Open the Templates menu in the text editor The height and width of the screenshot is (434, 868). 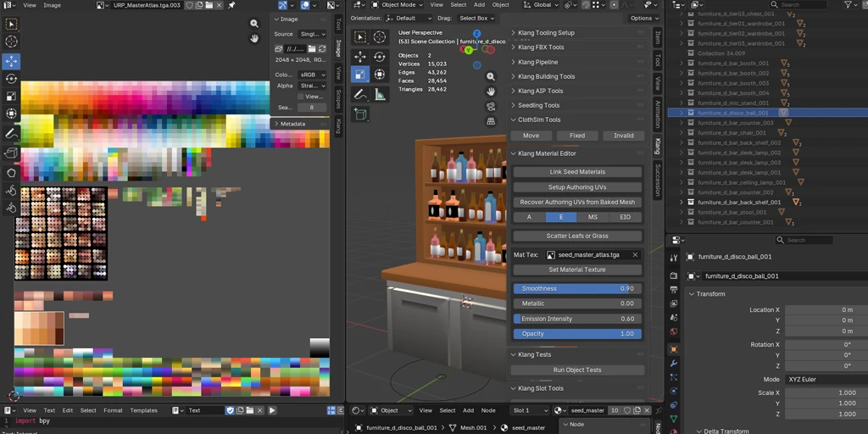(144, 410)
